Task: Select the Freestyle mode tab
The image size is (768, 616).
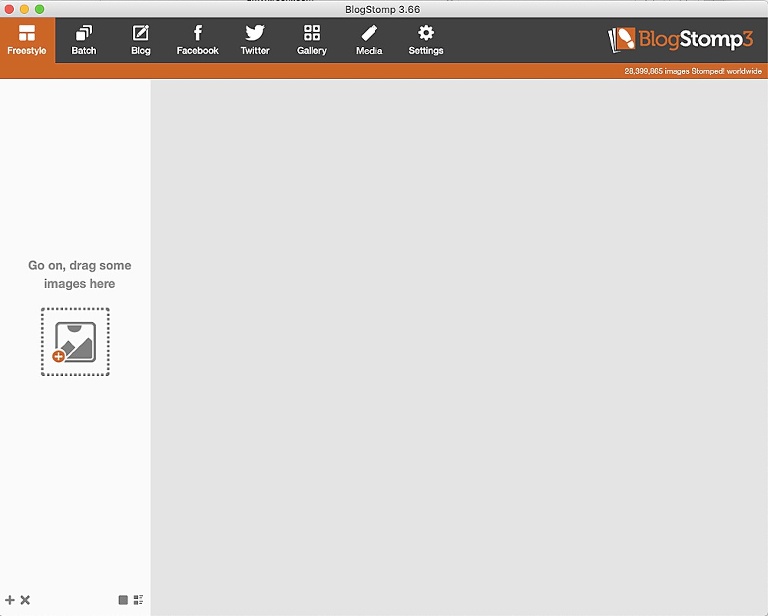Action: coord(27,40)
